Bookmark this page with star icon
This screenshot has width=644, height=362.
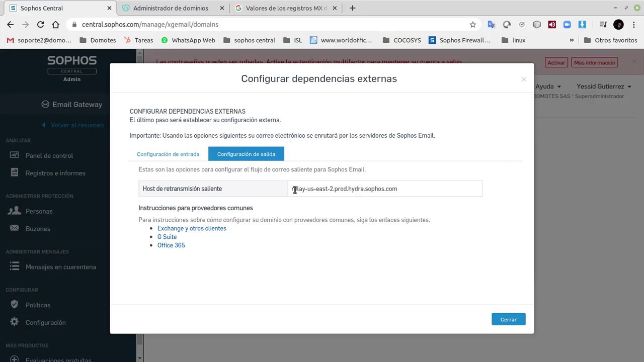(472, 24)
